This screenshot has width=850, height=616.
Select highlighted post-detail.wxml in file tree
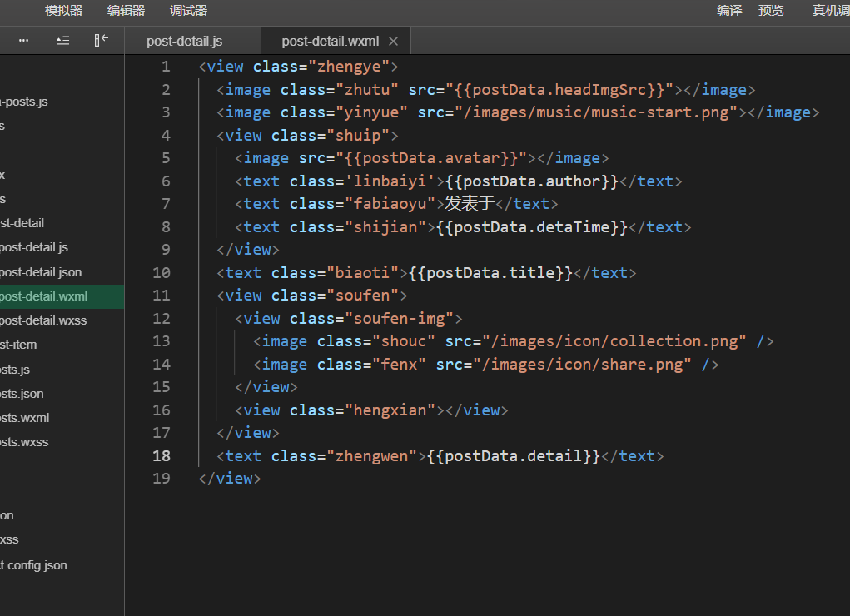(43, 296)
